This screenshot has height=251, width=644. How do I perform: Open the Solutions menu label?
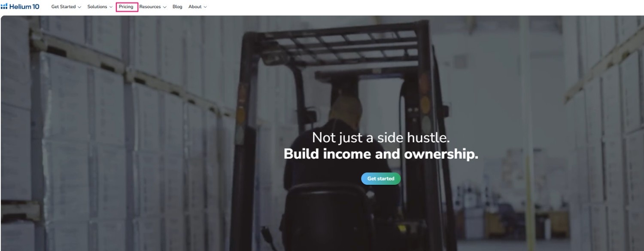97,7
